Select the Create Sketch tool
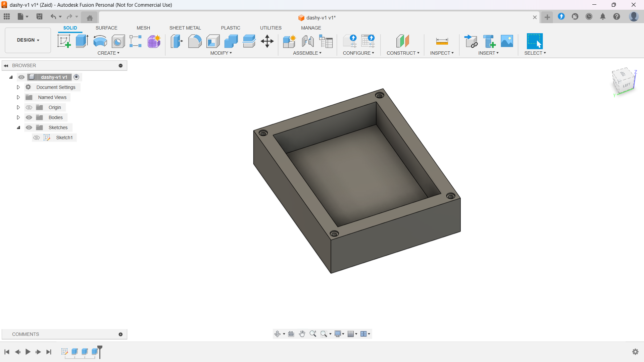 [x=64, y=41]
